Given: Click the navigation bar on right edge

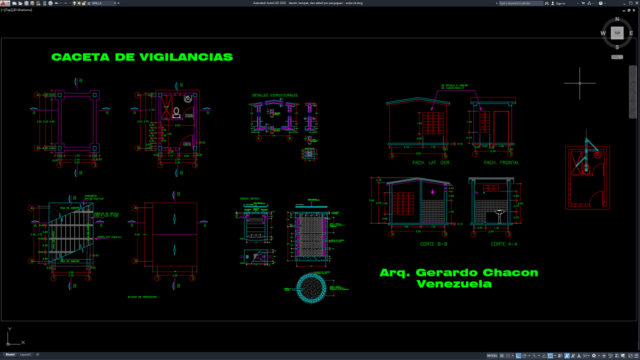Looking at the screenshot, I should (x=632, y=91).
